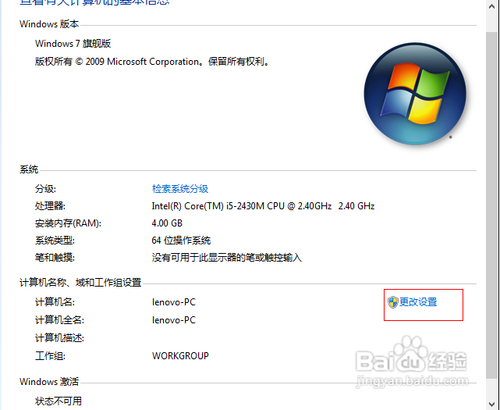Click the pen and touch value '没有可用于此显示器的笔或触控输入'
This screenshot has width=500, height=410.
click(x=227, y=258)
